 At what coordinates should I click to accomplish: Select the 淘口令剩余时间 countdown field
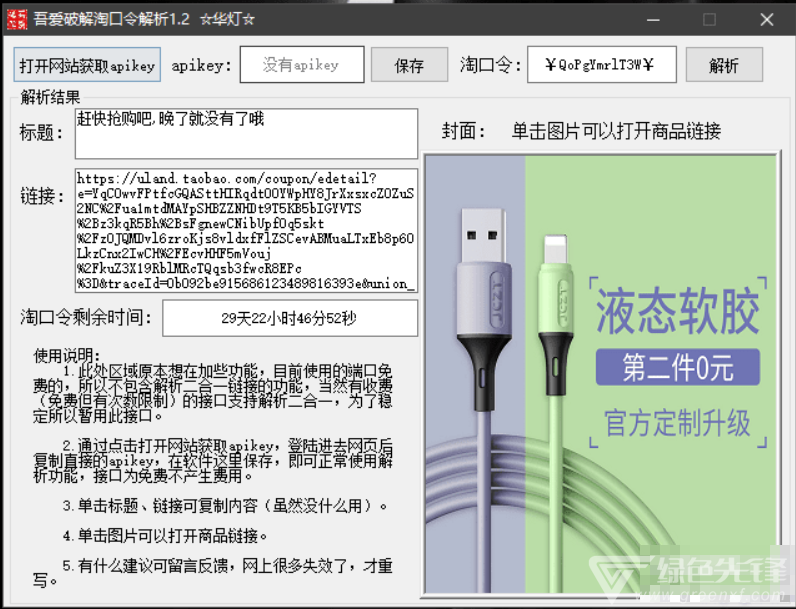tap(290, 318)
